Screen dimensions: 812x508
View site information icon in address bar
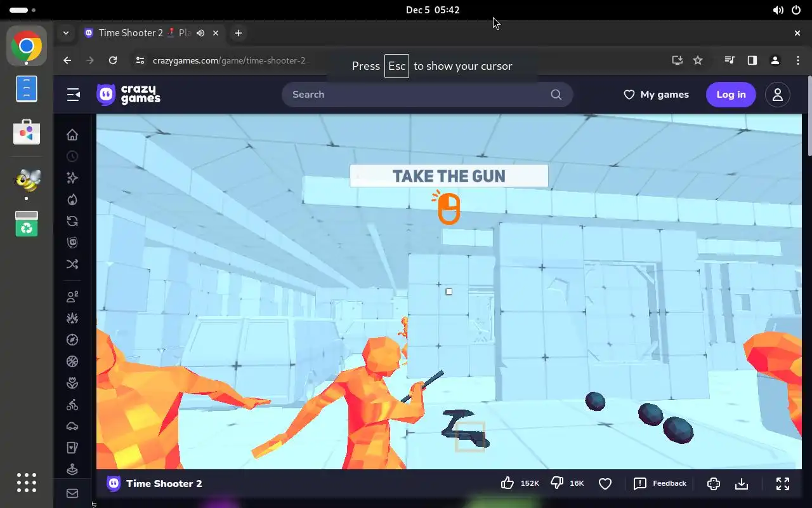pos(140,60)
